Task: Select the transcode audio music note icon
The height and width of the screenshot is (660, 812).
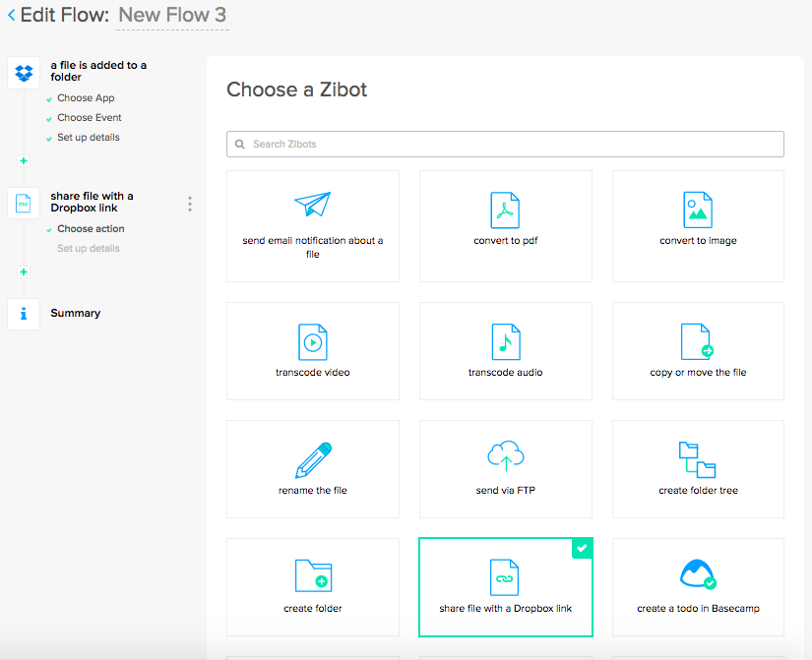Action: point(505,341)
